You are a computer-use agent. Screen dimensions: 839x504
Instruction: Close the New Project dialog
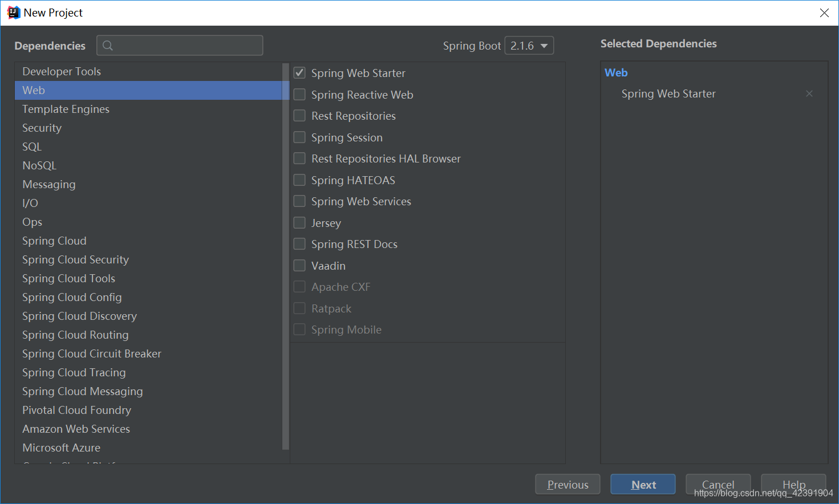tap(824, 13)
